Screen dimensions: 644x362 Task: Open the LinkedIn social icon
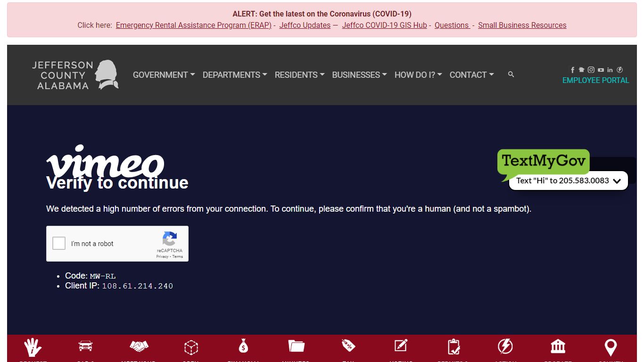(x=610, y=70)
